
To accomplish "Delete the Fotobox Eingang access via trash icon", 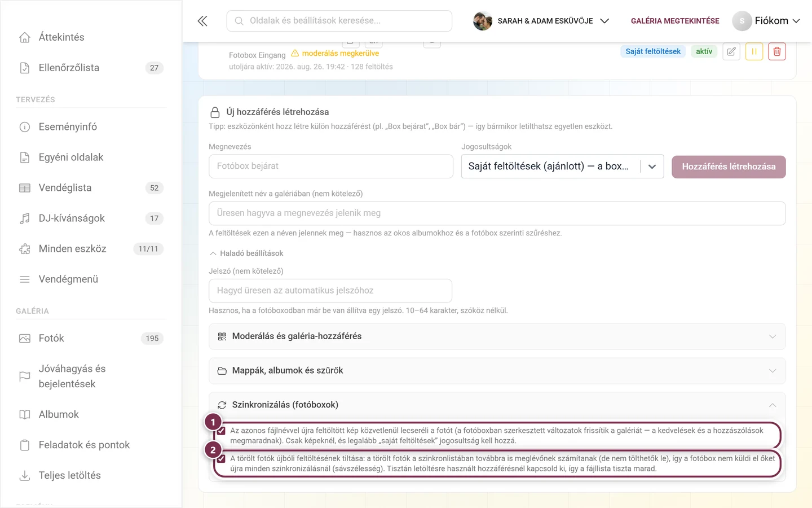I will 777,51.
